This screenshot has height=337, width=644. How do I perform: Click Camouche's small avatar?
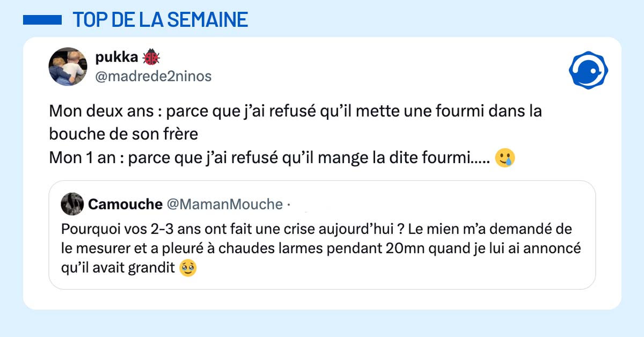[x=72, y=204]
